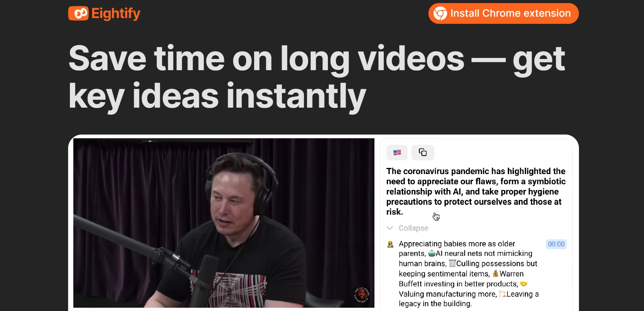The width and height of the screenshot is (644, 311).
Task: Select the bold coronavirus pandemic summary text
Action: tap(476, 191)
